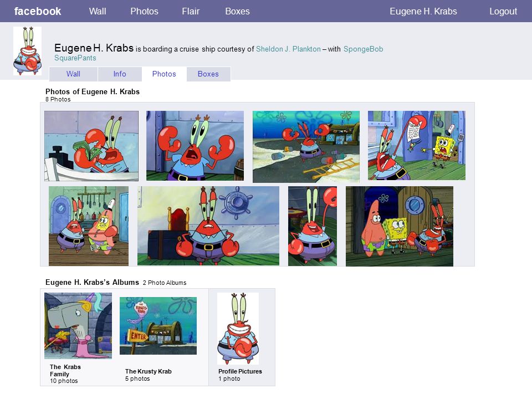
Task: Select the Boxes profile tab
Action: [208, 74]
